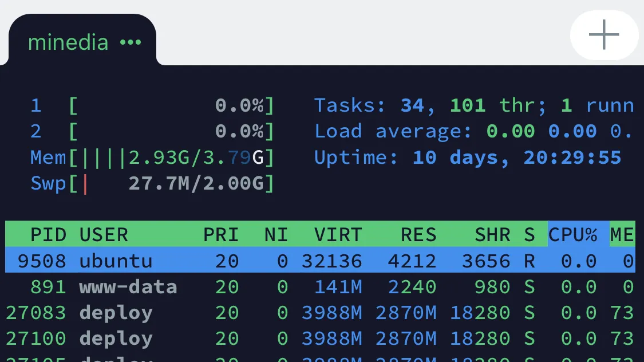644x362 pixels.
Task: Click the S state column header
Action: coord(530,235)
